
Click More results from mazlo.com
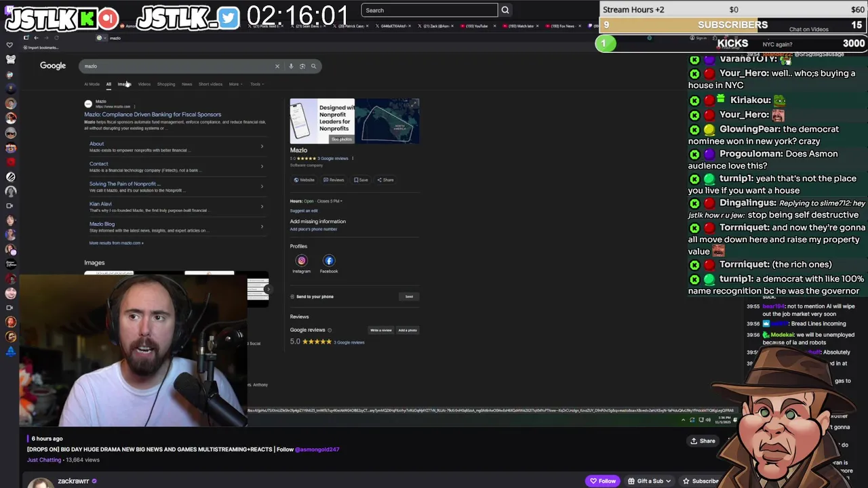coord(116,243)
